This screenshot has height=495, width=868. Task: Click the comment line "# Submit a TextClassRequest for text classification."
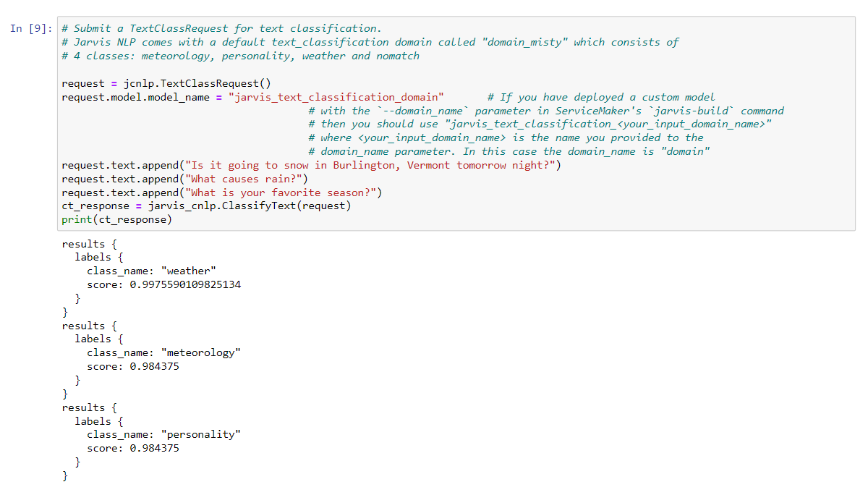(x=221, y=28)
